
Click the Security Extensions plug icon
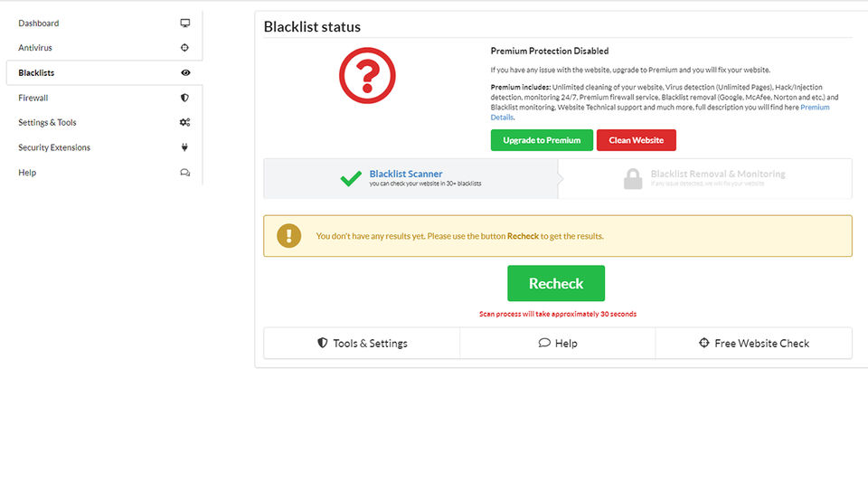pyautogui.click(x=185, y=147)
